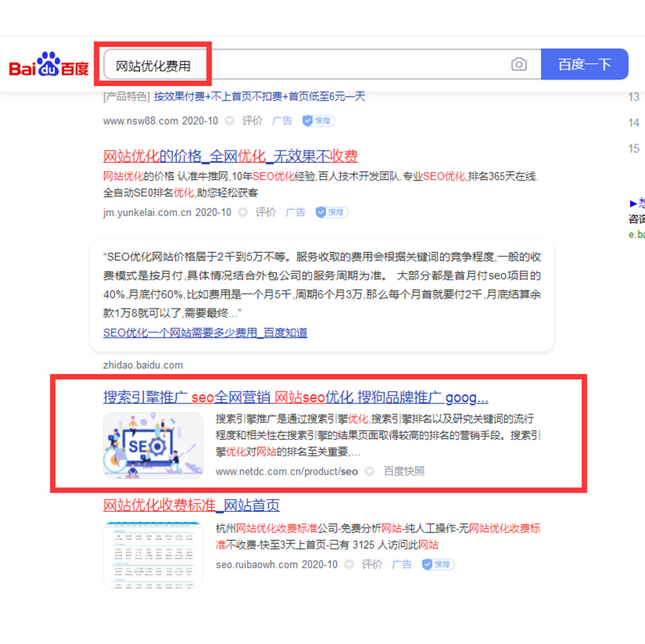Click www.netdc.com.cn/product/seo URL
Image resolution: width=645 pixels, height=644 pixels.
click(x=287, y=471)
